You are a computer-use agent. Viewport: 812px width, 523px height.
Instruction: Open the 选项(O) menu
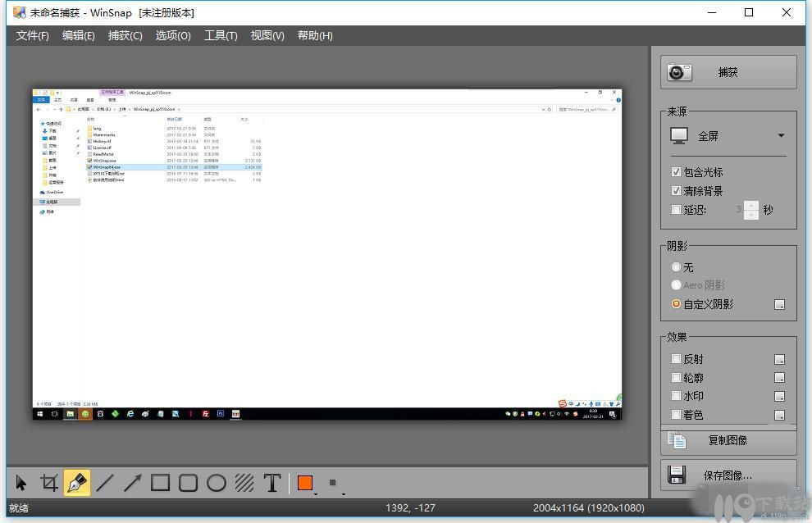pos(173,36)
